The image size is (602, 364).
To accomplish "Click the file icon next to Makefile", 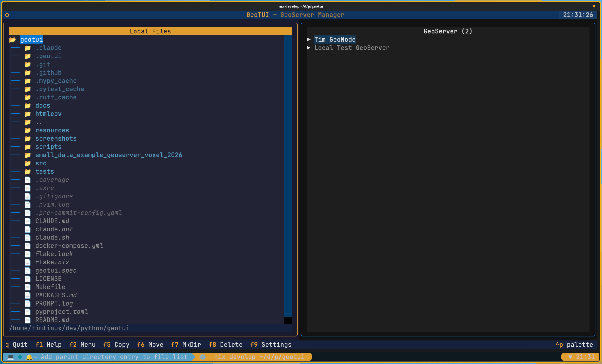I will coord(28,287).
